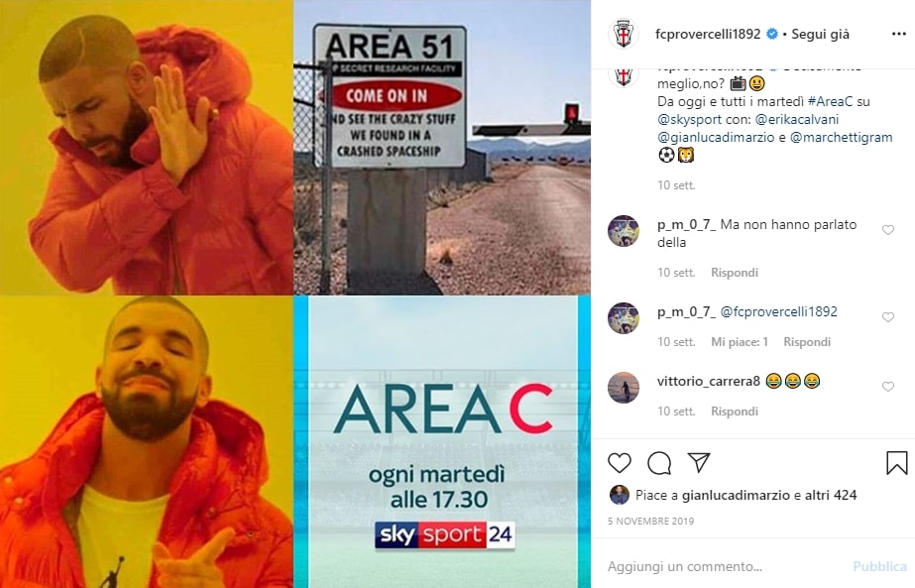The image size is (915, 588).
Task: Click the fcprovercelli1892 username in the header
Action: (x=708, y=34)
